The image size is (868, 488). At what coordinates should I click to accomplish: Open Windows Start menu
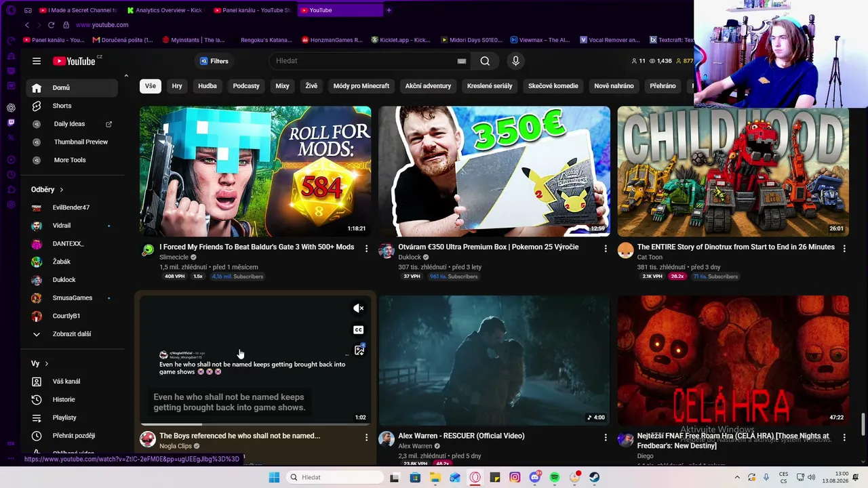pyautogui.click(x=274, y=477)
